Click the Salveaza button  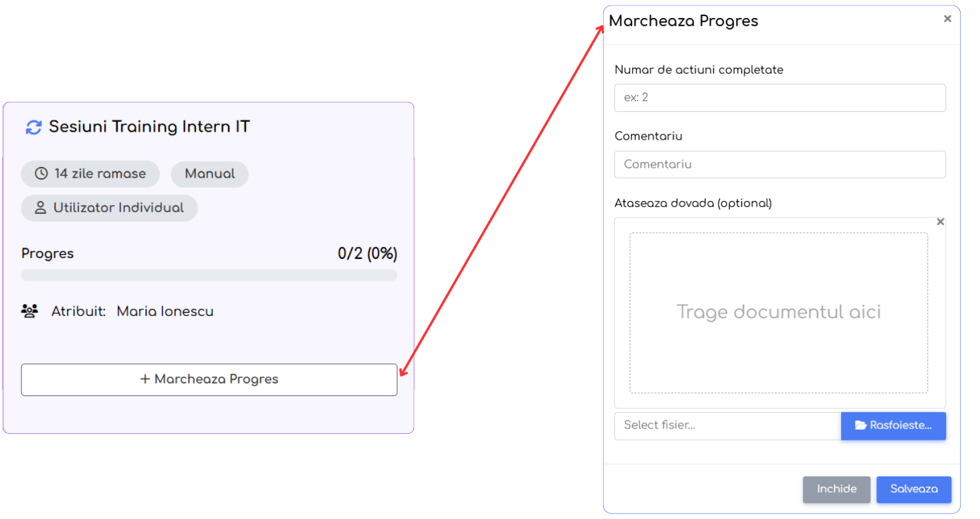point(914,489)
